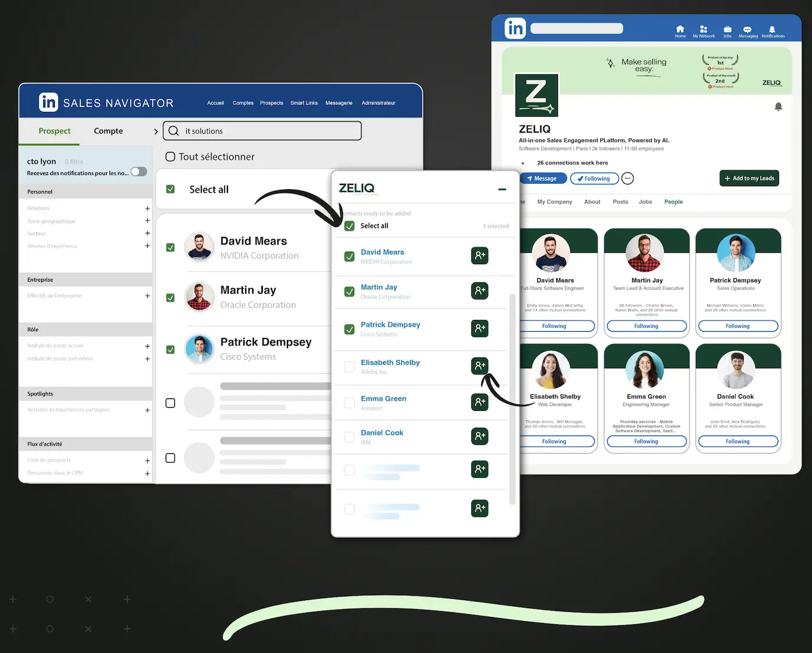Click the more options ellipsis beside Following
This screenshot has width=812, height=653.
point(628,179)
